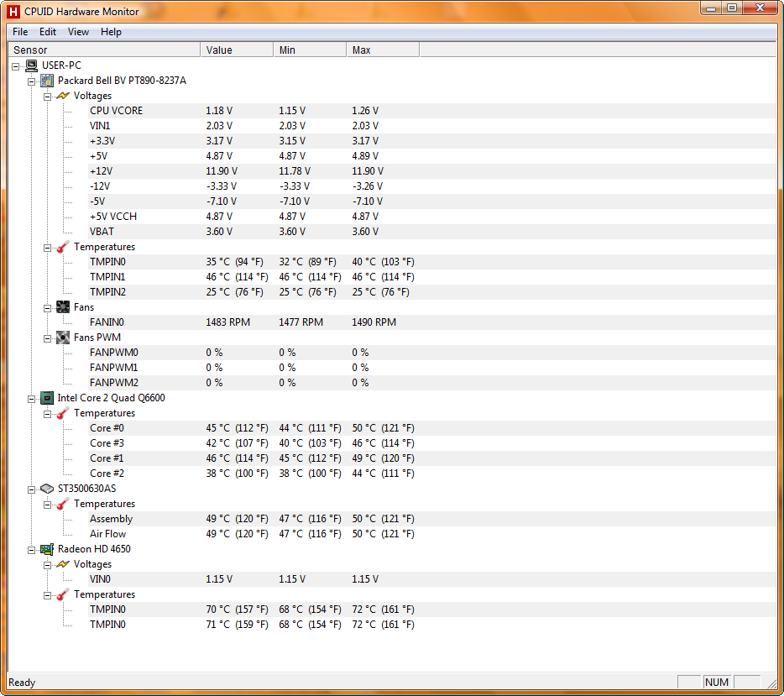
Task: Click the NUM indicator in status bar
Action: pos(717,682)
